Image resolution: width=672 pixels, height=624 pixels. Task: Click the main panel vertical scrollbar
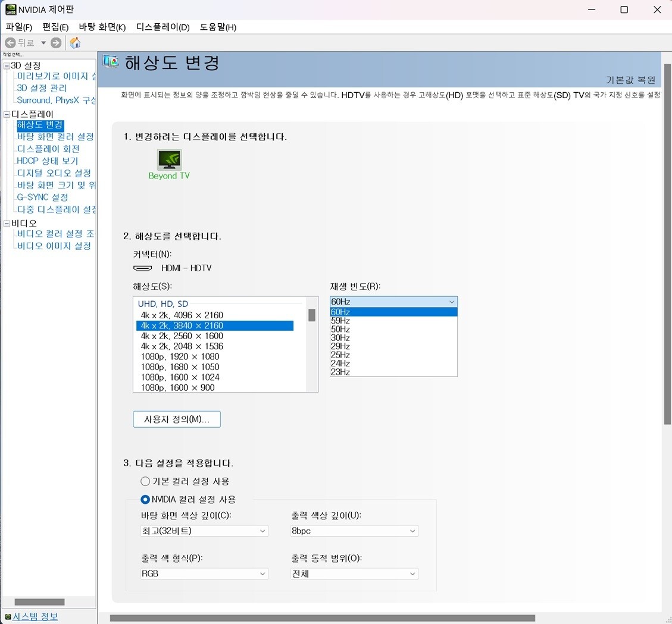coord(667,244)
